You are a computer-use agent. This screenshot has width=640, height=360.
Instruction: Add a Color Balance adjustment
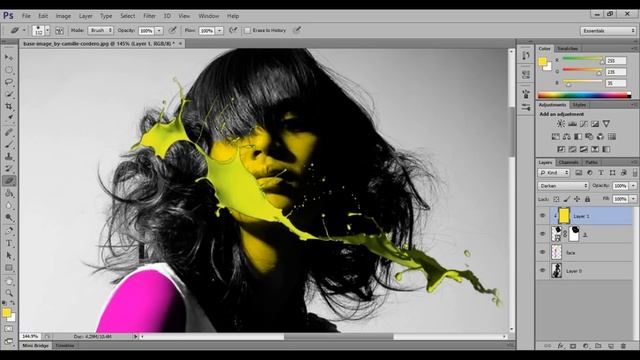(x=567, y=136)
